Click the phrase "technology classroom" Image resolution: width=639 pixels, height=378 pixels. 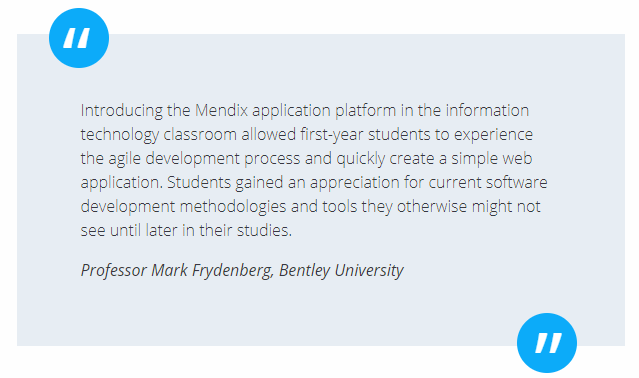(159, 134)
